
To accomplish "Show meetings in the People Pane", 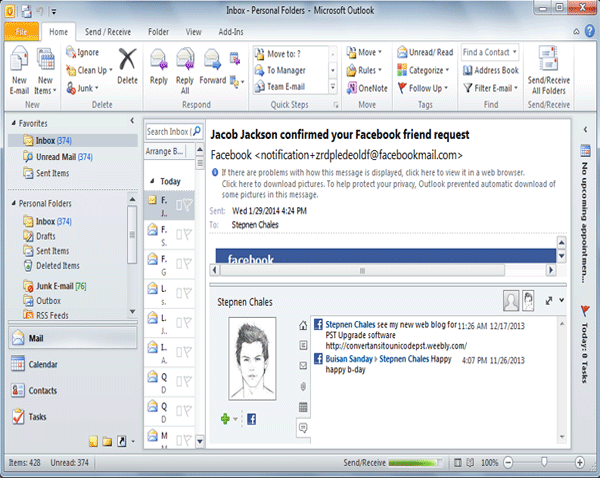I will 303,407.
